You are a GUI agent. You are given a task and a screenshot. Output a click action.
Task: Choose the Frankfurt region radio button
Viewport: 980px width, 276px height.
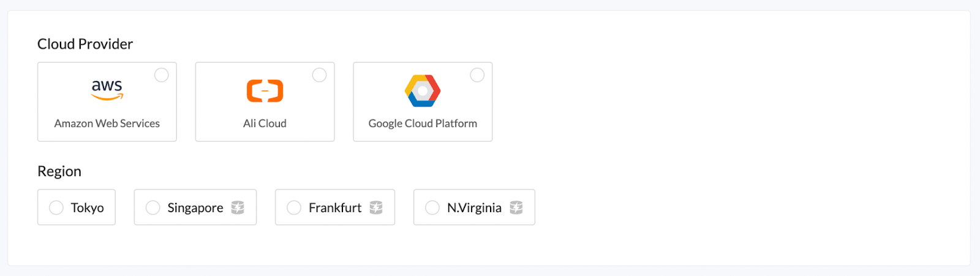pyautogui.click(x=294, y=208)
